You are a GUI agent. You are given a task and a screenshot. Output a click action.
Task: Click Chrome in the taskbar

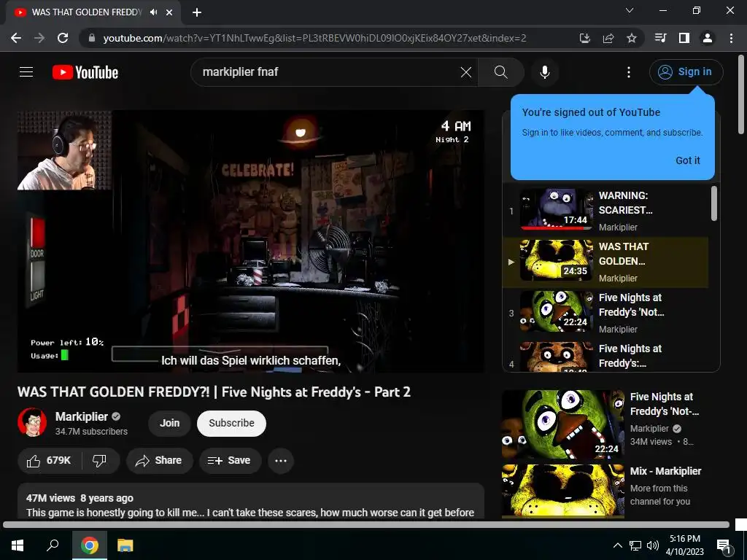coord(90,545)
